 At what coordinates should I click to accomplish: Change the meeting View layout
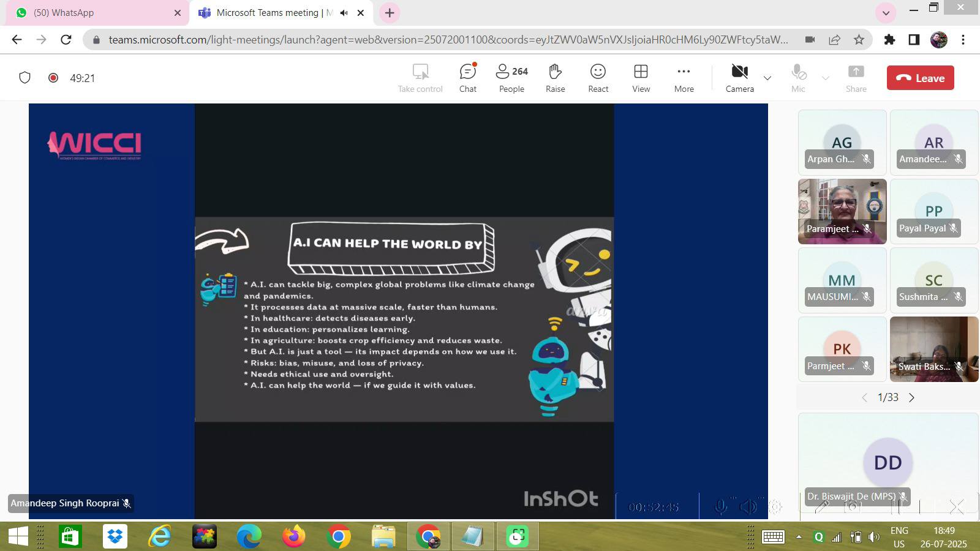point(641,78)
